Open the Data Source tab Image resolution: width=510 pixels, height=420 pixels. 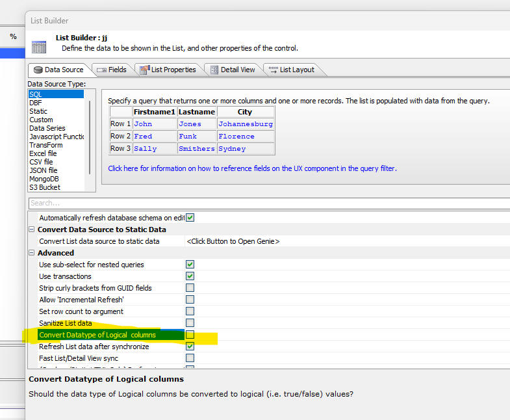pos(58,70)
